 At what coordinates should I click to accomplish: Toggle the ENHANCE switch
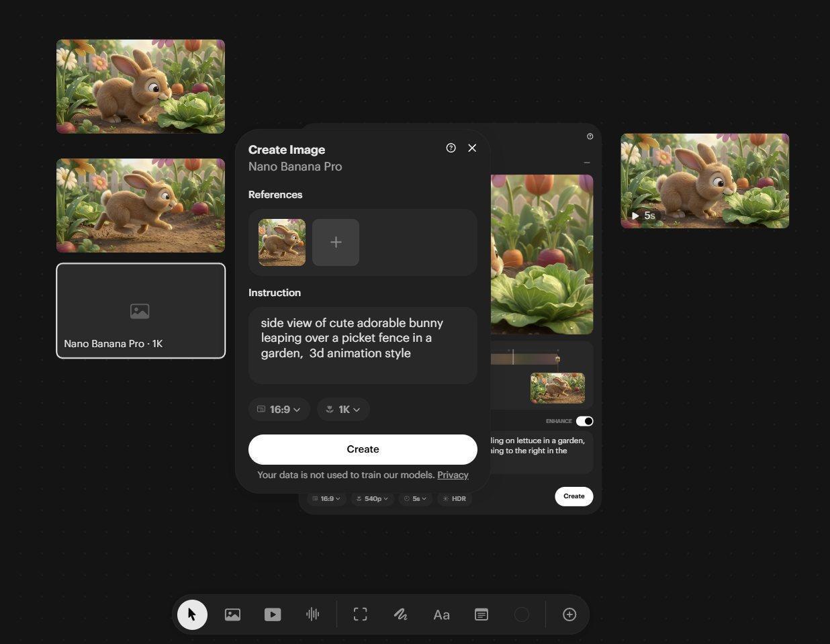point(584,421)
